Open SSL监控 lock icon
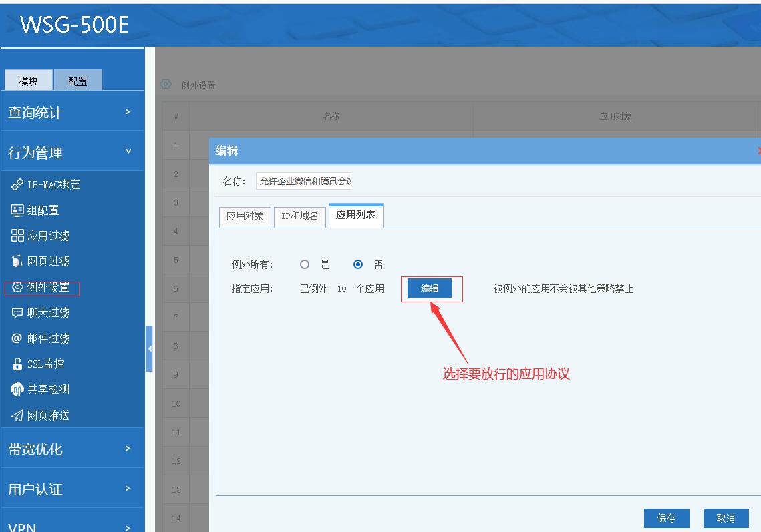Image resolution: width=761 pixels, height=532 pixels. coord(17,364)
